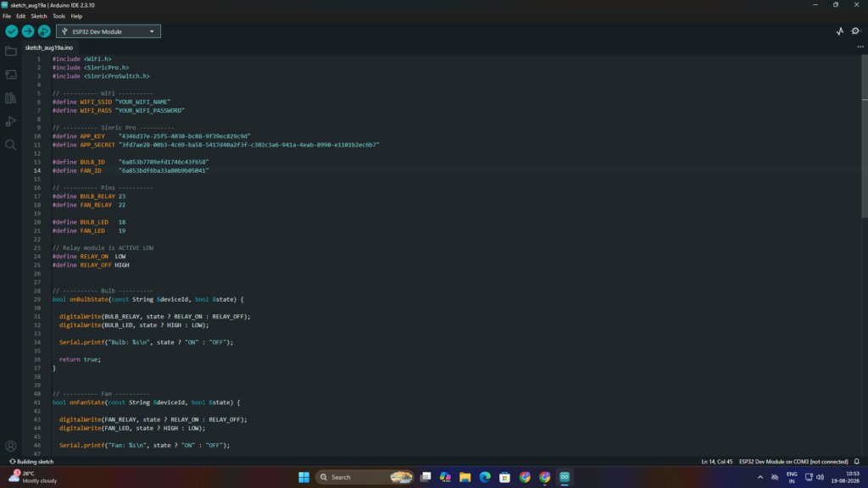Viewport: 868px width, 488px height.
Task: Click the Serial.printf "Bulb: %s\n" line
Action: click(x=146, y=342)
